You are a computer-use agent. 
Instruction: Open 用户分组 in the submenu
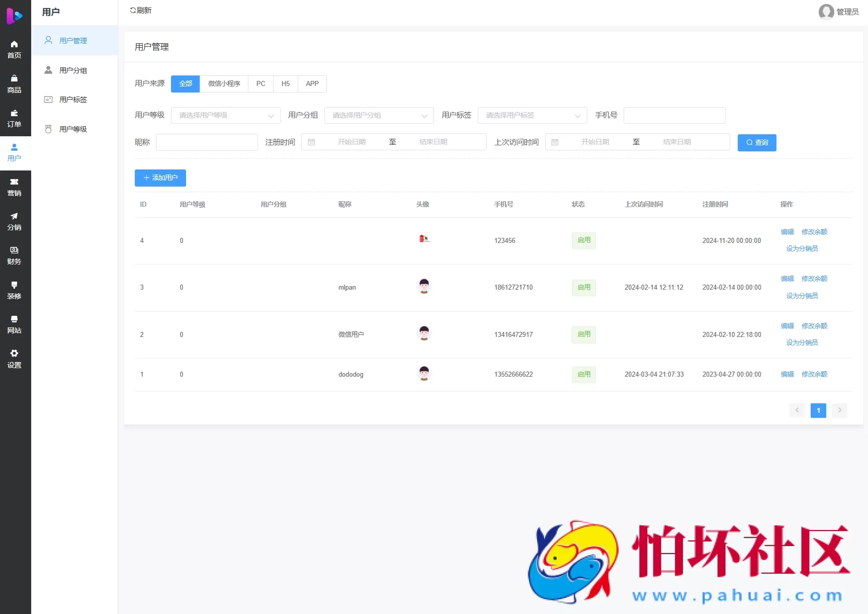pyautogui.click(x=73, y=70)
